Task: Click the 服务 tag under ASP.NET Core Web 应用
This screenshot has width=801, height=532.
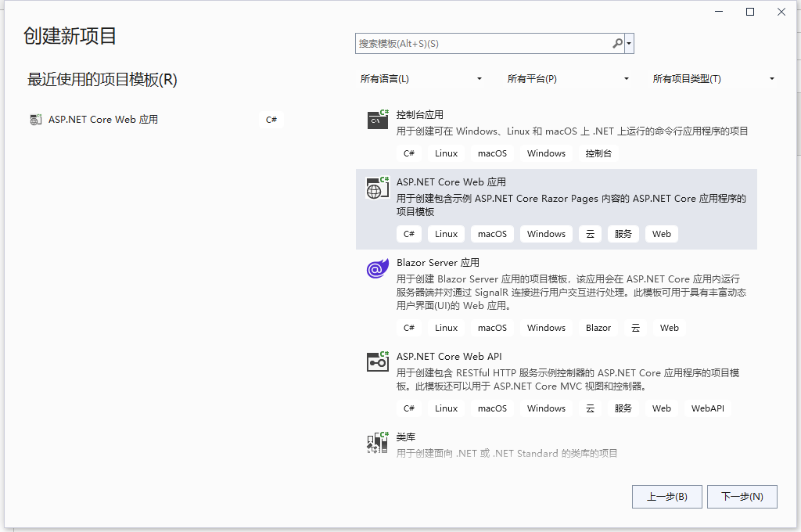Action: click(x=623, y=234)
